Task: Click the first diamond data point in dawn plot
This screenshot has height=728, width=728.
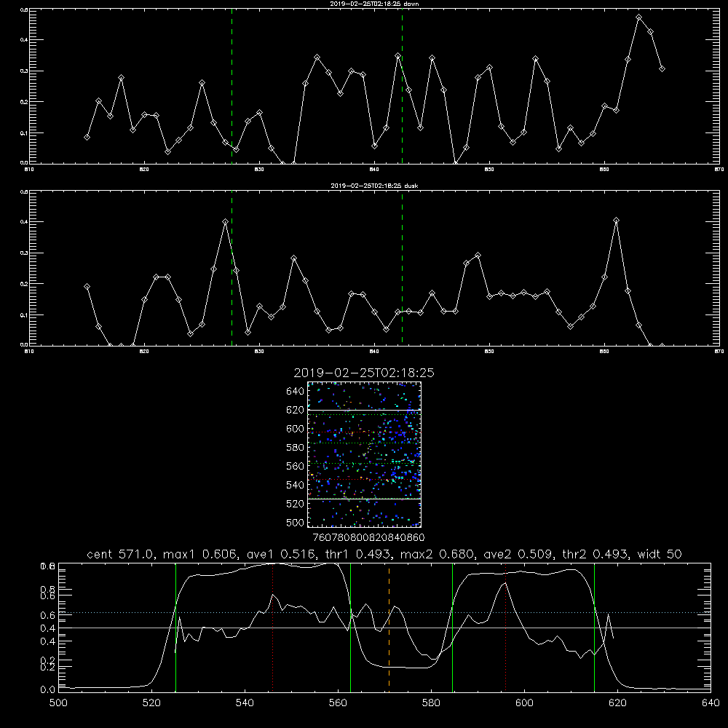Action: point(87,138)
